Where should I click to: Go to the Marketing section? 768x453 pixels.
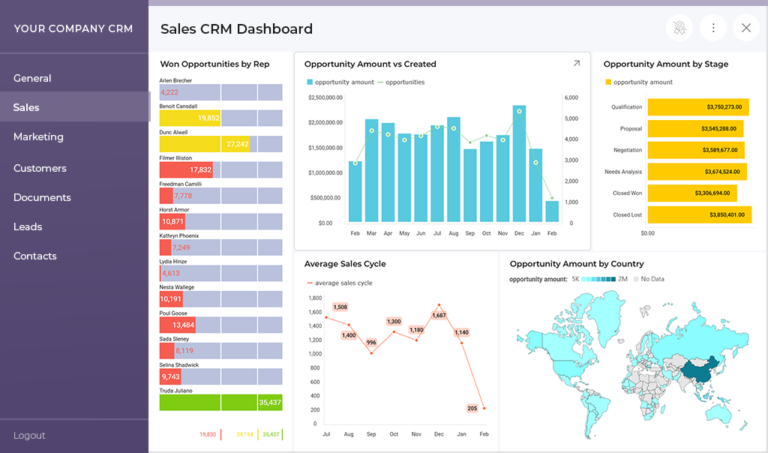tap(38, 137)
